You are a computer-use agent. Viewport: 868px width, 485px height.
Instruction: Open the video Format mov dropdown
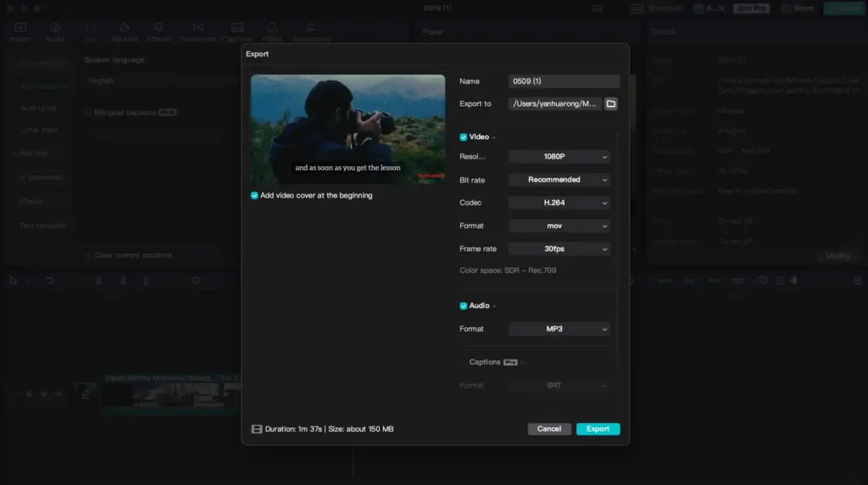[559, 226]
